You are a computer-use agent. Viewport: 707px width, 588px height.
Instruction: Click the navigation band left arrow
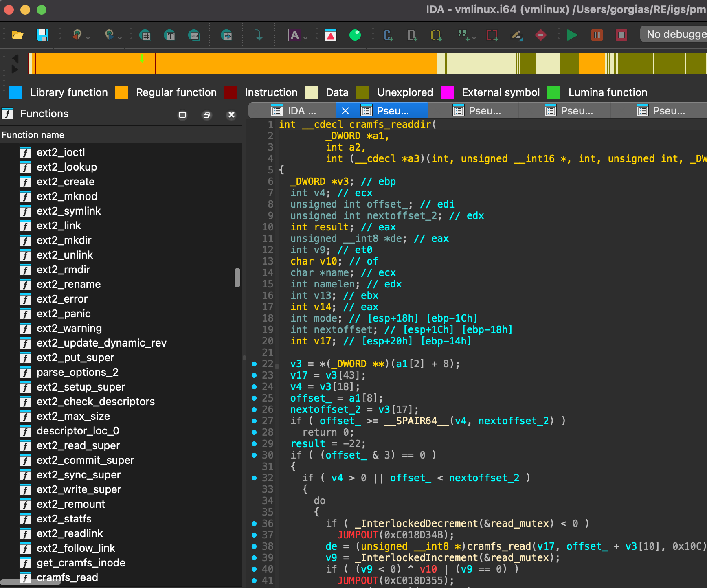coord(15,58)
